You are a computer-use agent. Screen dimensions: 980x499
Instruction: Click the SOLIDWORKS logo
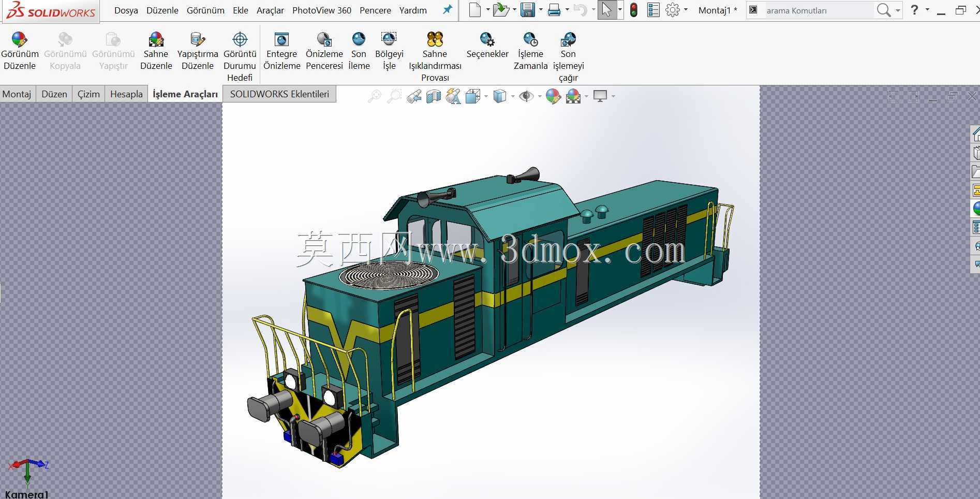[51, 11]
